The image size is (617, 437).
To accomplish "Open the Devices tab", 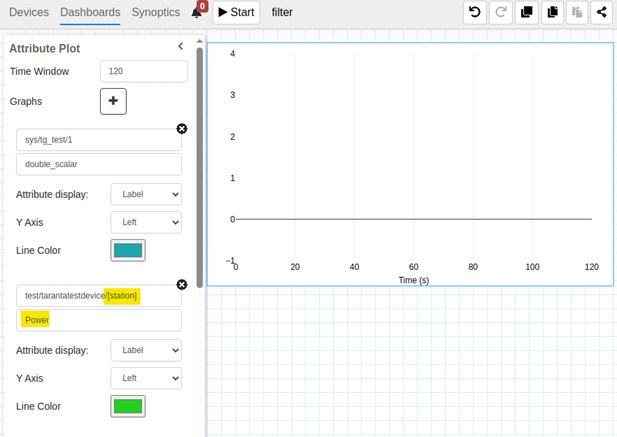I will 29,12.
